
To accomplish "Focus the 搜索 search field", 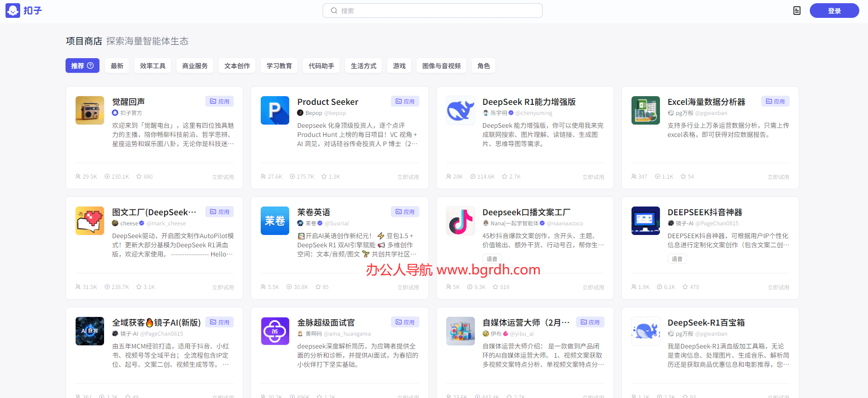I will 433,11.
